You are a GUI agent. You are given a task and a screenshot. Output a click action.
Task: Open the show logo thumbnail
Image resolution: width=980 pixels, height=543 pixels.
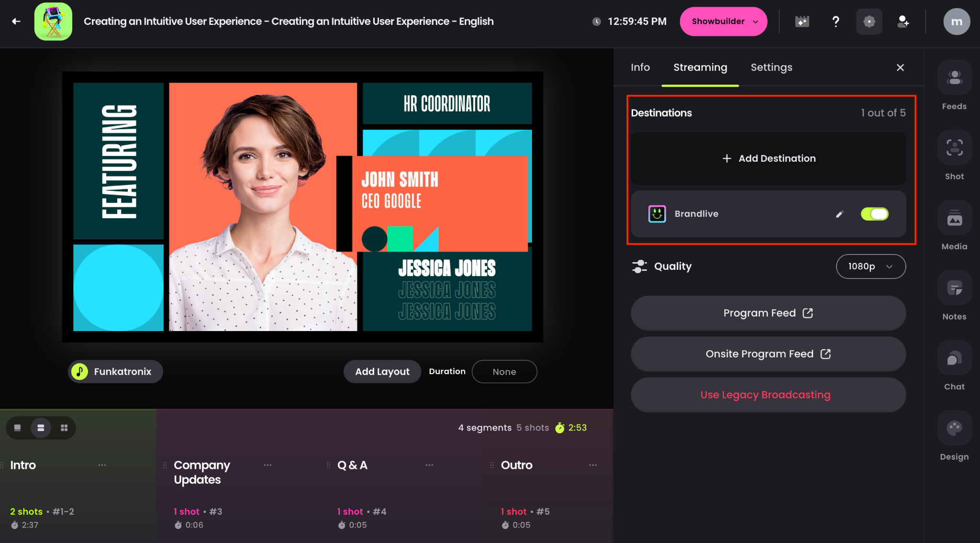pos(53,22)
